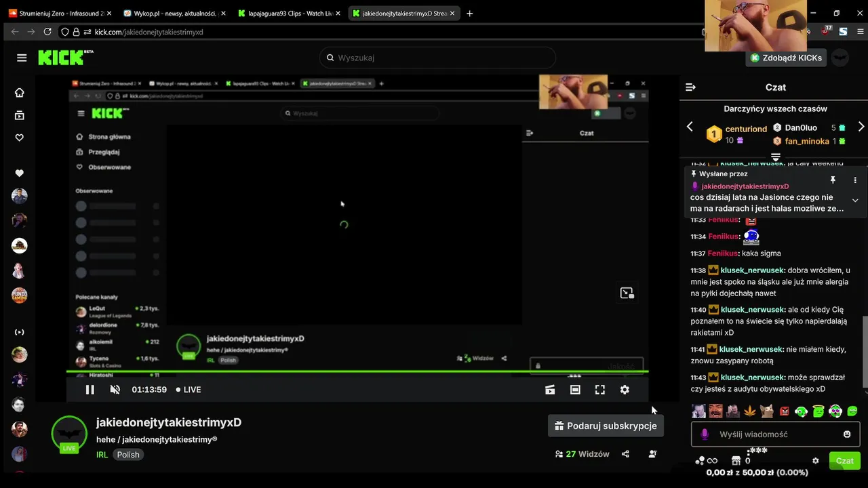Create a clip with the clapperboard icon
The image size is (868, 488).
tap(550, 390)
